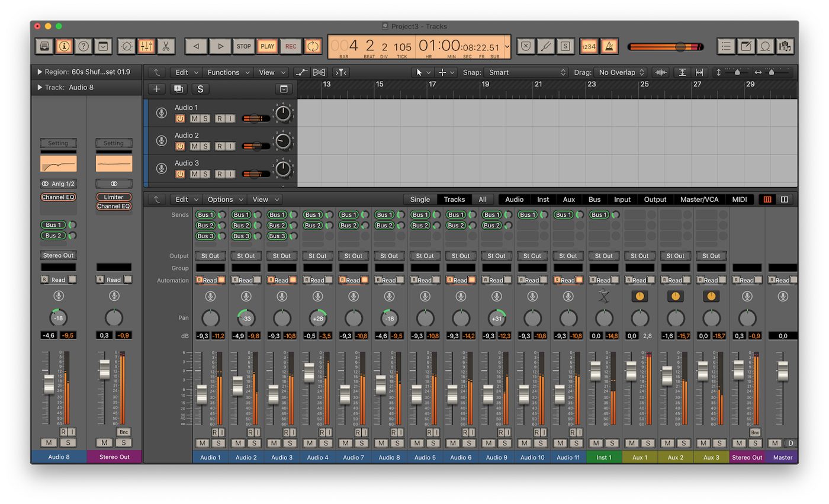The image size is (829, 504).
Task: Open the LCD display mode arrow
Action: click(x=507, y=46)
